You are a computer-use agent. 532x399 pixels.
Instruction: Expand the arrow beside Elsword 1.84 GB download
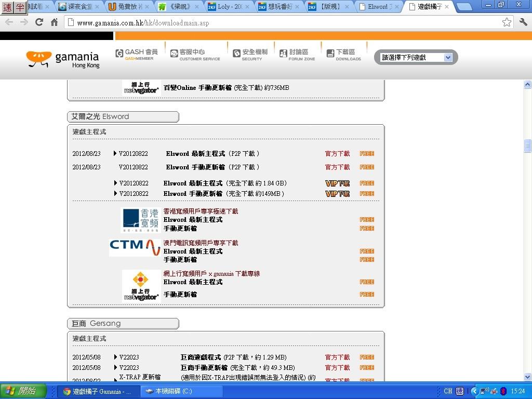point(115,183)
